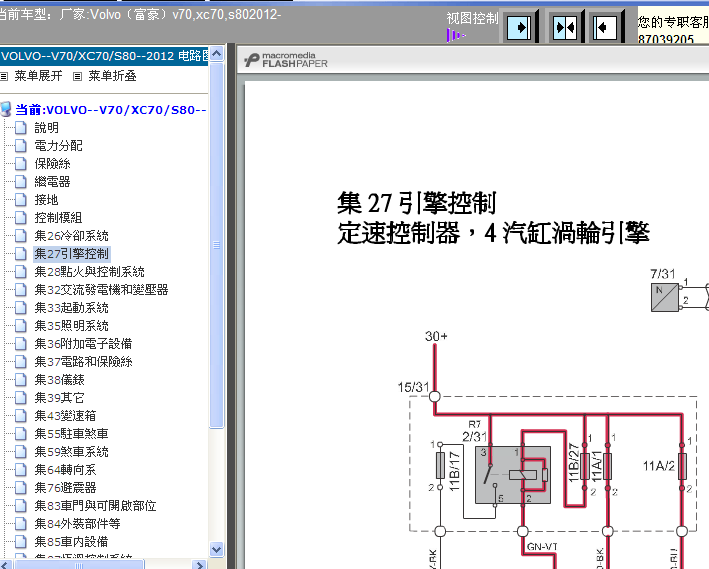Image resolution: width=709 pixels, height=569 pixels.
Task: Open 集35照明系統
Action: tap(71, 326)
